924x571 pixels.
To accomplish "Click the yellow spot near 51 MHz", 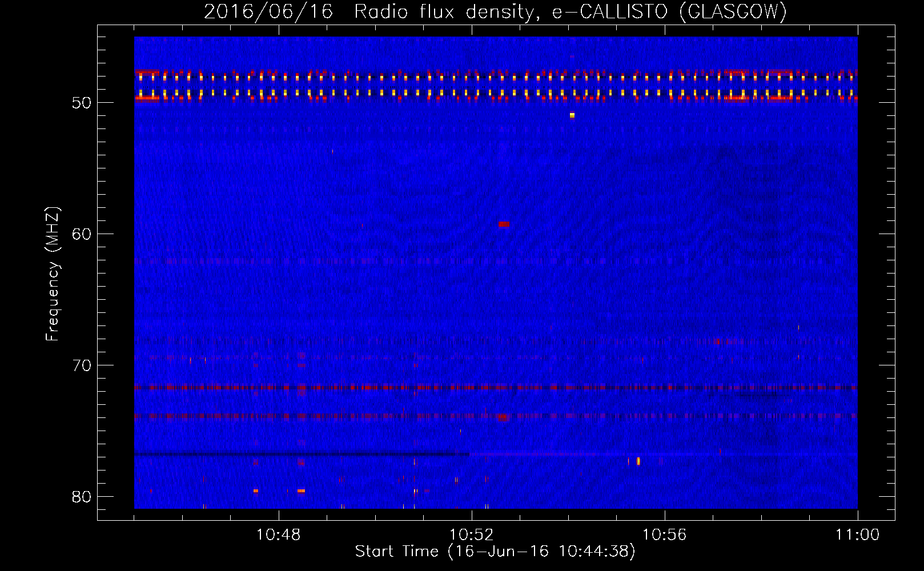I will pyautogui.click(x=572, y=115).
